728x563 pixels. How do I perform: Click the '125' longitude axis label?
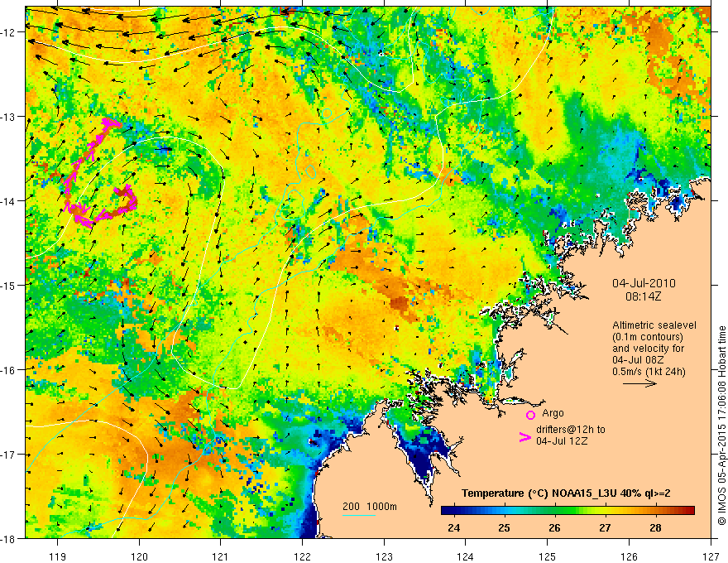(x=548, y=556)
